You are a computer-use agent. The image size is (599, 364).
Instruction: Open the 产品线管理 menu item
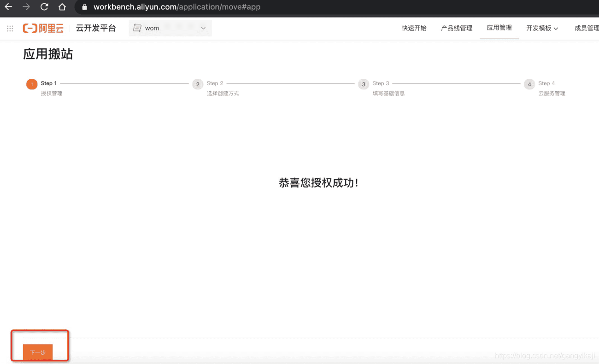[456, 28]
